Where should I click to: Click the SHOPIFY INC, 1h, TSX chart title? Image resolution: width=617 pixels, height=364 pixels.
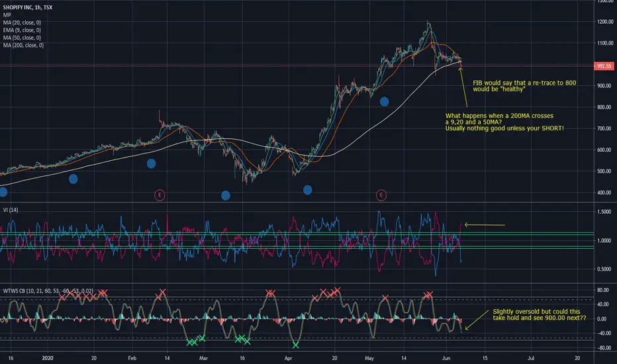click(28, 7)
